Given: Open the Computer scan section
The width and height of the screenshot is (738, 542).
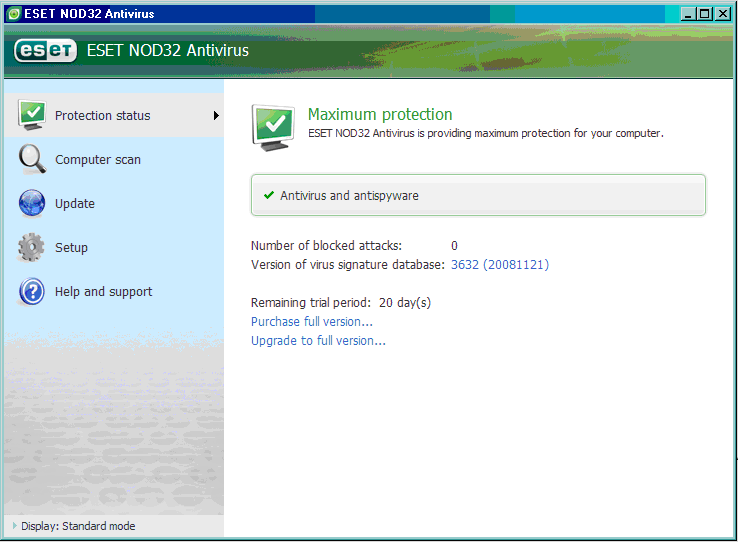Looking at the screenshot, I should 114,159.
